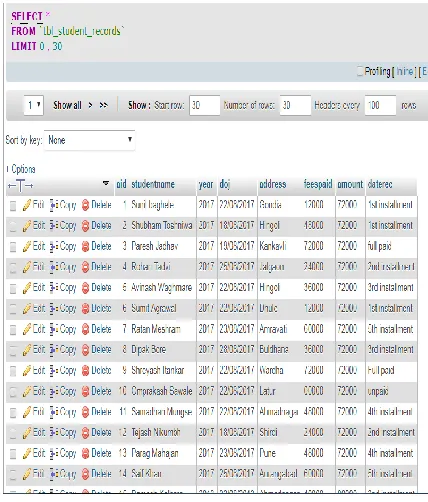The height and width of the screenshot is (502, 428).
Task: Sort by the amount column header
Action: click(x=350, y=184)
